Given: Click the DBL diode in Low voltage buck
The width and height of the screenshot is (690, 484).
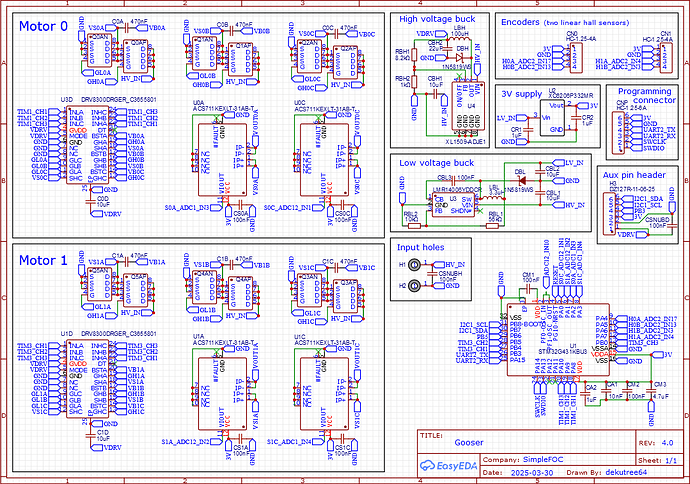Looking at the screenshot, I should (522, 170).
